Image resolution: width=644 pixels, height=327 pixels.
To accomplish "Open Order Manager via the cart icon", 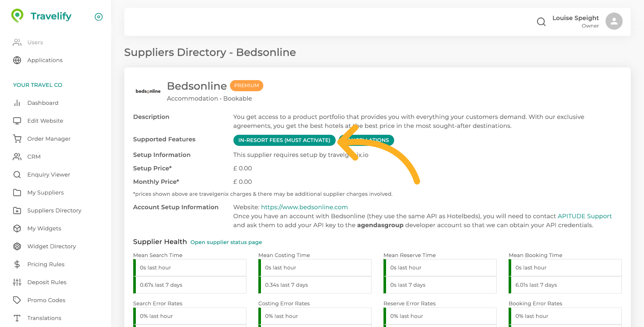I will coord(17,139).
